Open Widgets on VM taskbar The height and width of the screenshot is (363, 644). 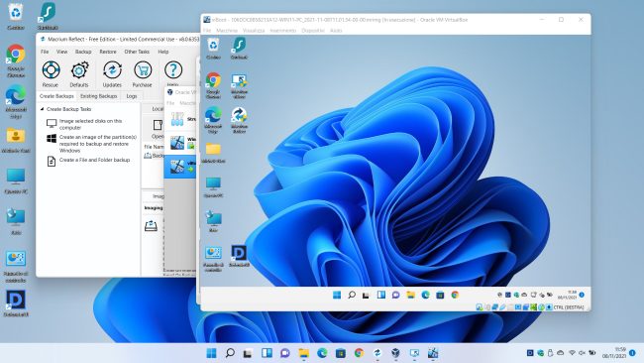381,296
